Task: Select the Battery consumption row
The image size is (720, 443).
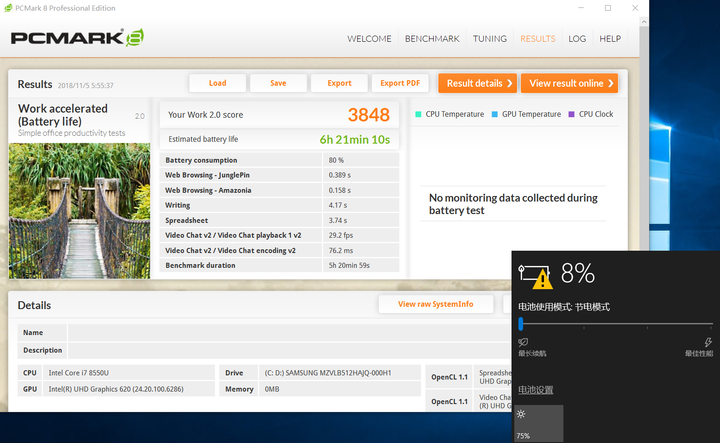Action: [x=279, y=160]
